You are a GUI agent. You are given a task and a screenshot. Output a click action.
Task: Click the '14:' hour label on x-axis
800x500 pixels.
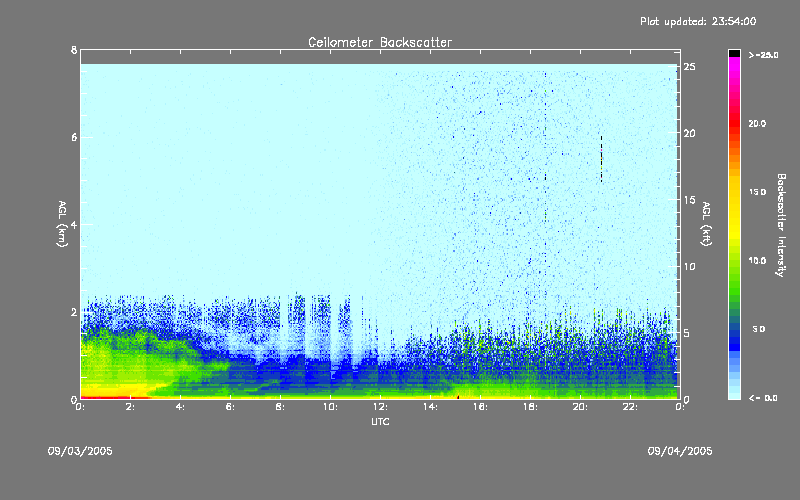[x=430, y=407]
